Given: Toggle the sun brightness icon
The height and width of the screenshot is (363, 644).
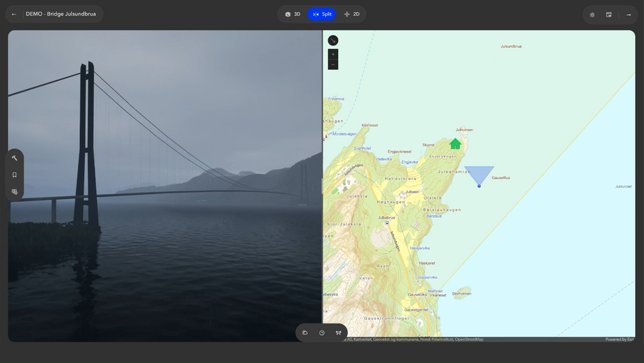Looking at the screenshot, I should coord(592,14).
